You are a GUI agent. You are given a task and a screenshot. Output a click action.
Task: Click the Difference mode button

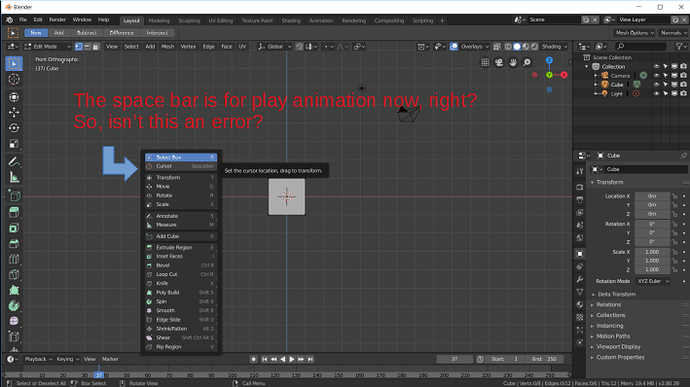click(x=121, y=33)
